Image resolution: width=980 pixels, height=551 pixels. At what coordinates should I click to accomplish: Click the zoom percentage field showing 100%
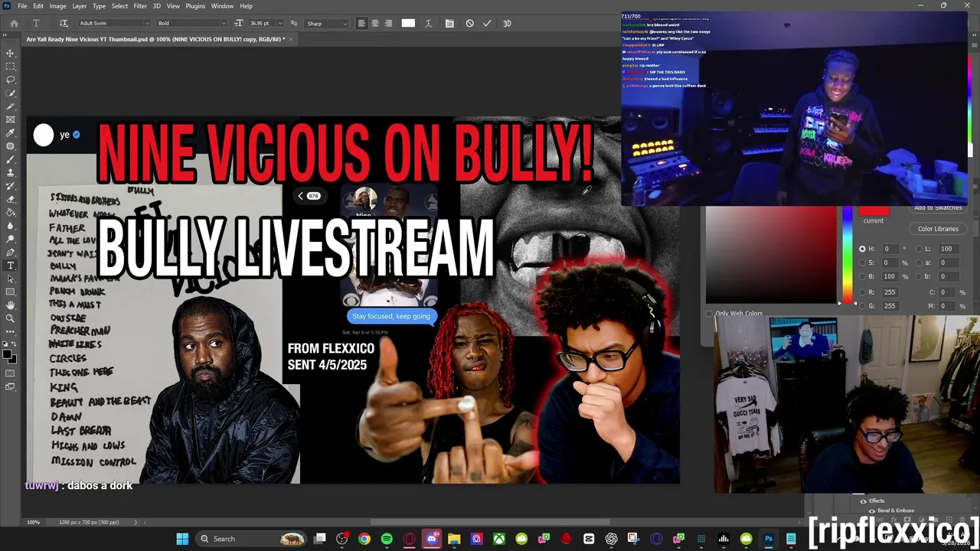[x=34, y=522]
